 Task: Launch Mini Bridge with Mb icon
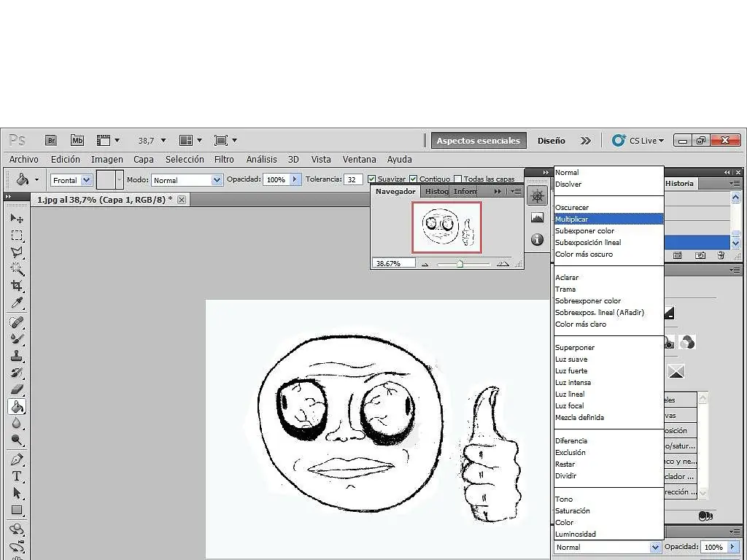click(77, 141)
